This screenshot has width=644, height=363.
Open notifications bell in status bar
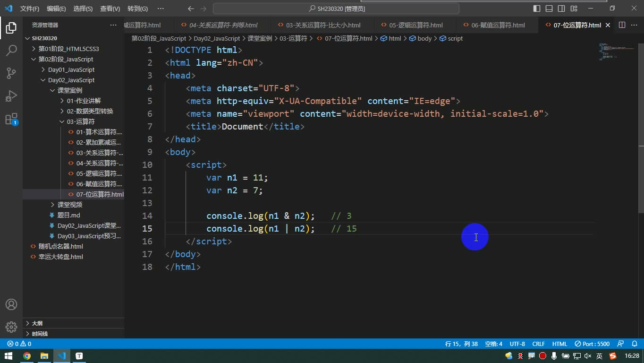[x=634, y=344]
